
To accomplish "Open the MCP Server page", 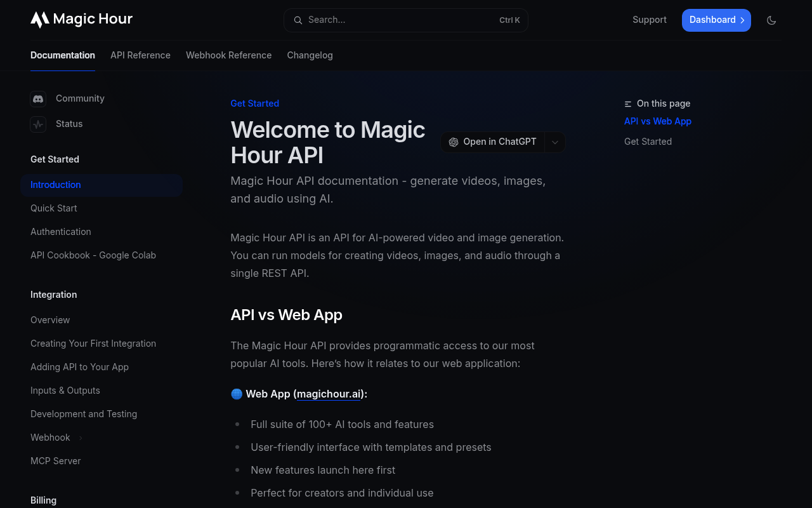I will click(56, 461).
